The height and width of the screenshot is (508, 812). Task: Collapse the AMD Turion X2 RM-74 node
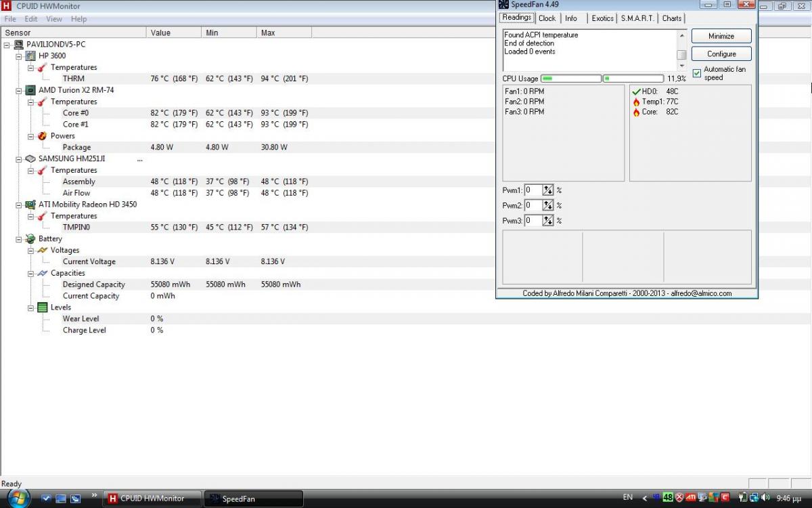[x=19, y=90]
